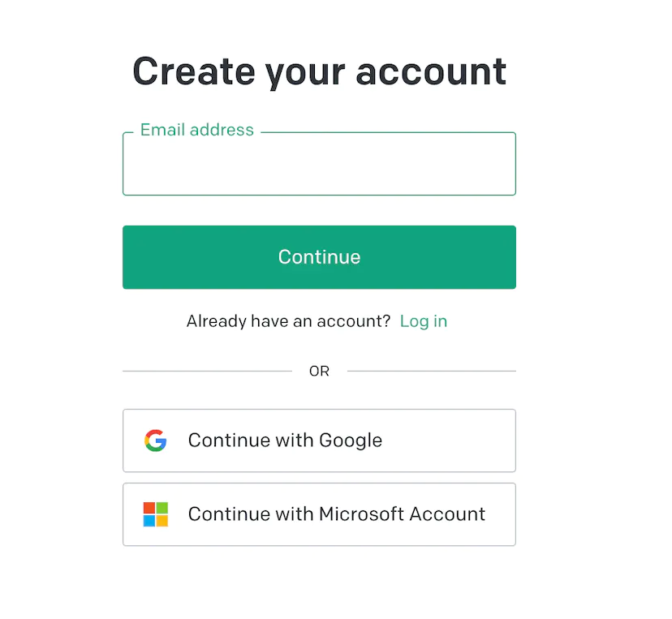Click the divider line right of OR
The width and height of the screenshot is (672, 619).
[431, 372]
